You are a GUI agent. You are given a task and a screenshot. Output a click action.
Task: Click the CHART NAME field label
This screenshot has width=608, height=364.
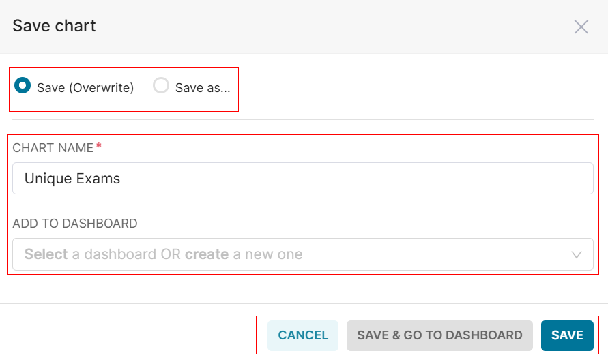(x=53, y=147)
